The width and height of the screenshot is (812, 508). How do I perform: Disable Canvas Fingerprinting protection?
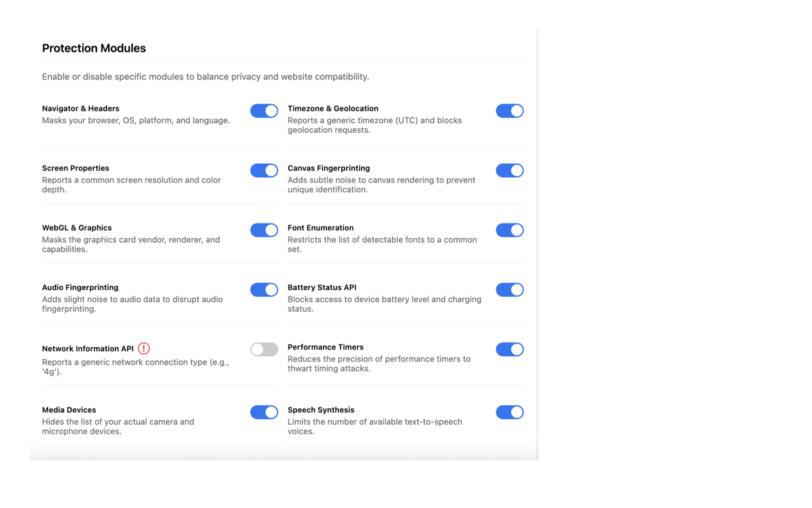pyautogui.click(x=510, y=170)
